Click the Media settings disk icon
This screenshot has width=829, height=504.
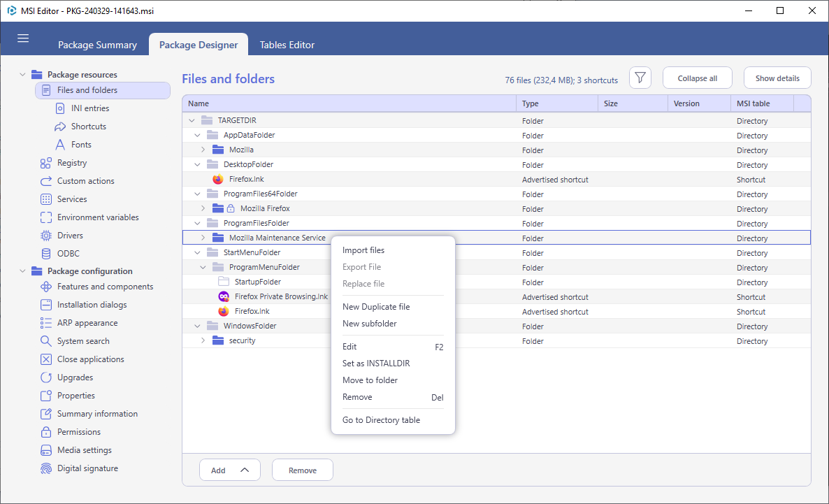point(46,450)
